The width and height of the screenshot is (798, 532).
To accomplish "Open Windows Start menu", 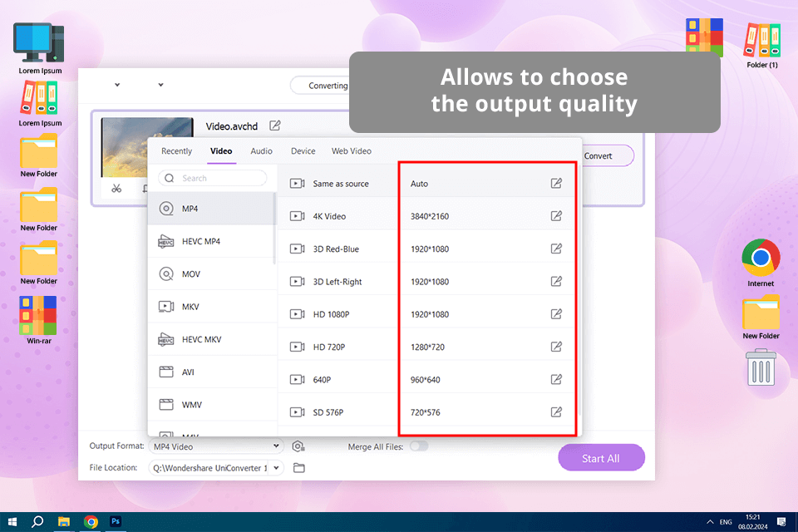I will tap(12, 522).
